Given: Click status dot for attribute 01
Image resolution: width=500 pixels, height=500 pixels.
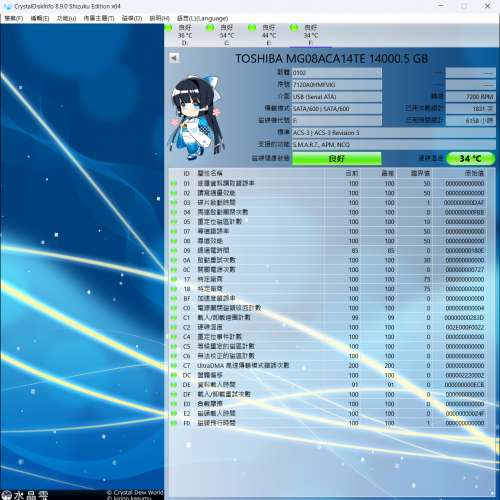Looking at the screenshot, I should click(x=174, y=183).
